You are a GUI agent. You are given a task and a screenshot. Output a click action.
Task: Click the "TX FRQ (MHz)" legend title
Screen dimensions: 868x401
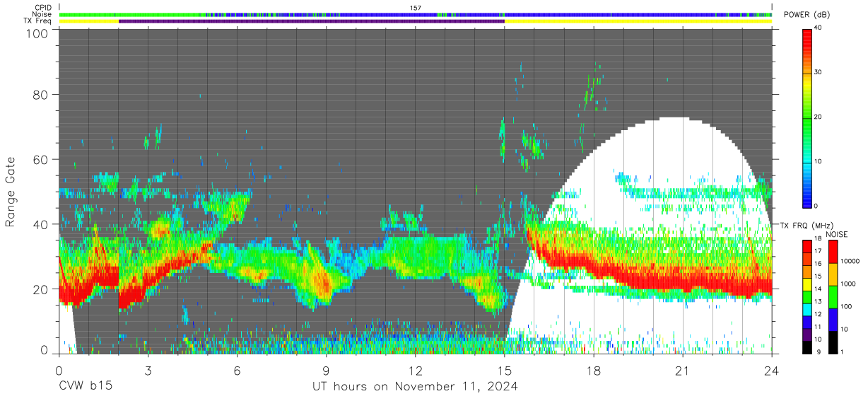pyautogui.click(x=807, y=226)
